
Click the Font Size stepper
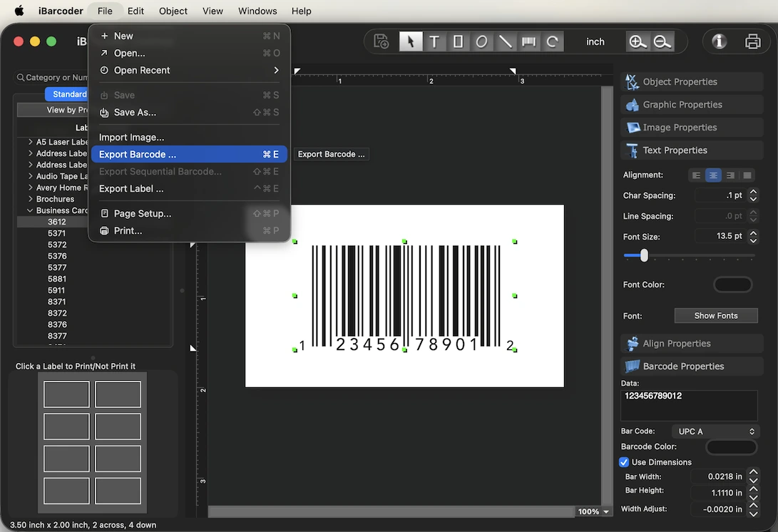point(753,237)
